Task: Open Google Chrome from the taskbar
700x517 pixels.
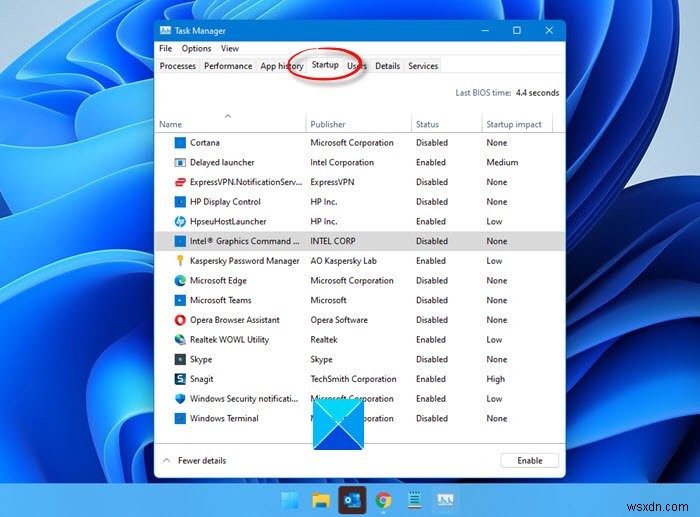Action: [x=383, y=500]
